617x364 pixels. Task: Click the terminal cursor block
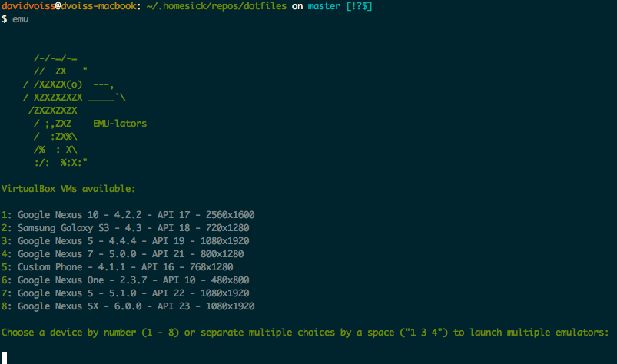5,358
